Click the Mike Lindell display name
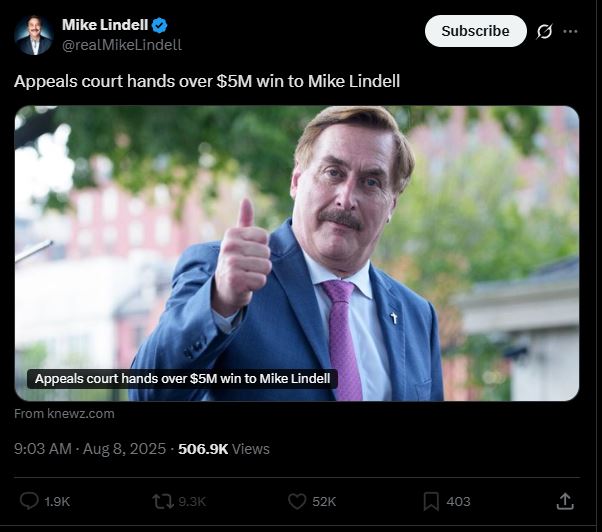The height and width of the screenshot is (532, 602). pos(105,25)
